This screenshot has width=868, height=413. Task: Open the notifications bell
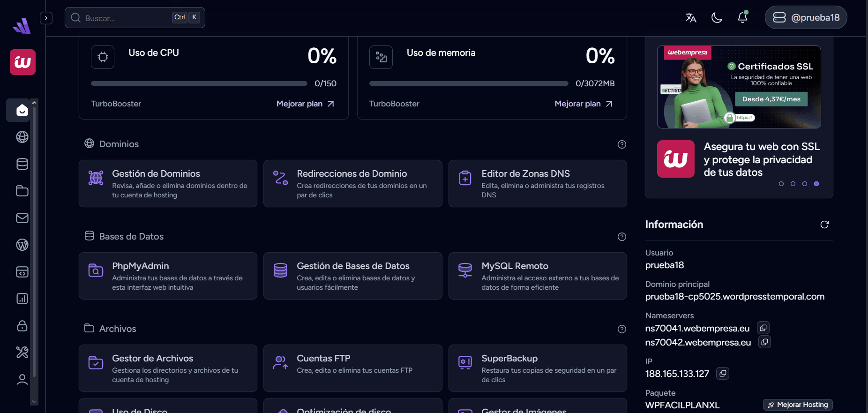pyautogui.click(x=742, y=18)
